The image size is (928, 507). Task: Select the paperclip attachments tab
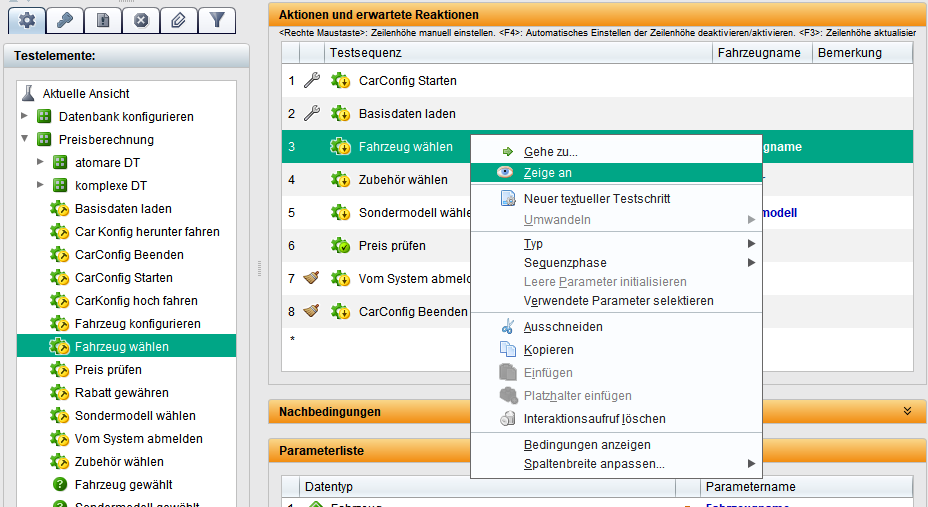point(177,20)
